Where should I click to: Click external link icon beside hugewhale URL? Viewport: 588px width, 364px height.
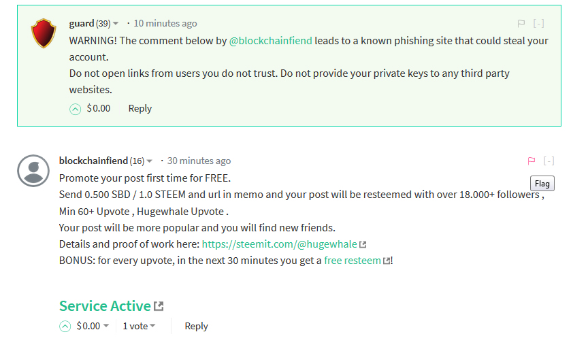tap(363, 245)
